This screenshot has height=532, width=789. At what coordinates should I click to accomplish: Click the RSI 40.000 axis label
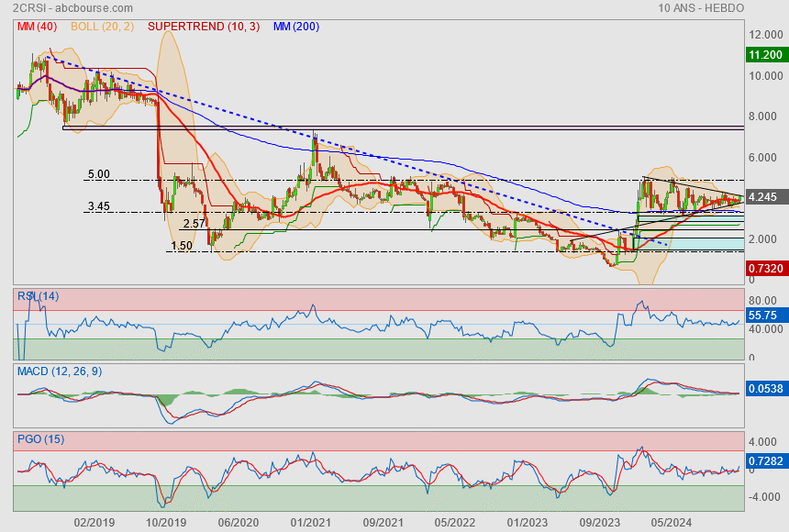766,329
